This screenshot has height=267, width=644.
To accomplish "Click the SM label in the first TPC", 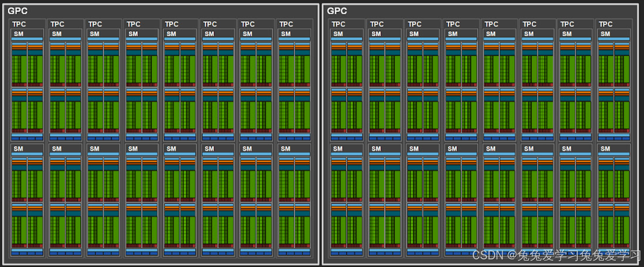I will click(18, 33).
